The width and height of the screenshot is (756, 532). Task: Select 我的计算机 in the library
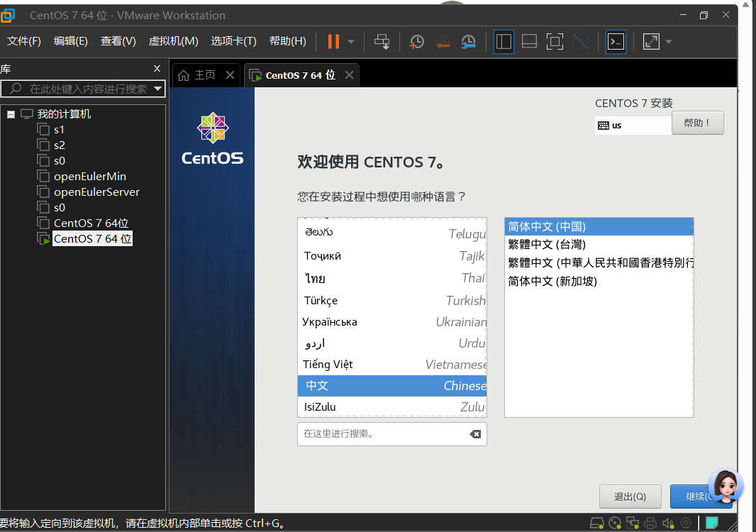[64, 113]
